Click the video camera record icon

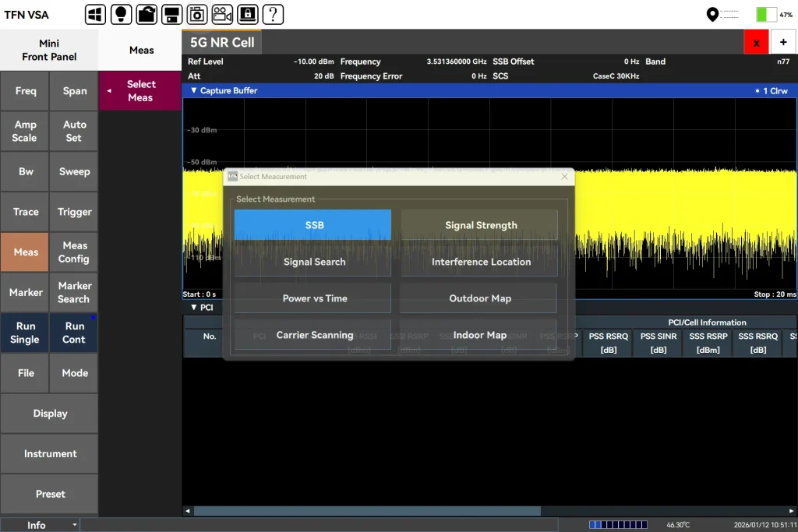point(222,14)
